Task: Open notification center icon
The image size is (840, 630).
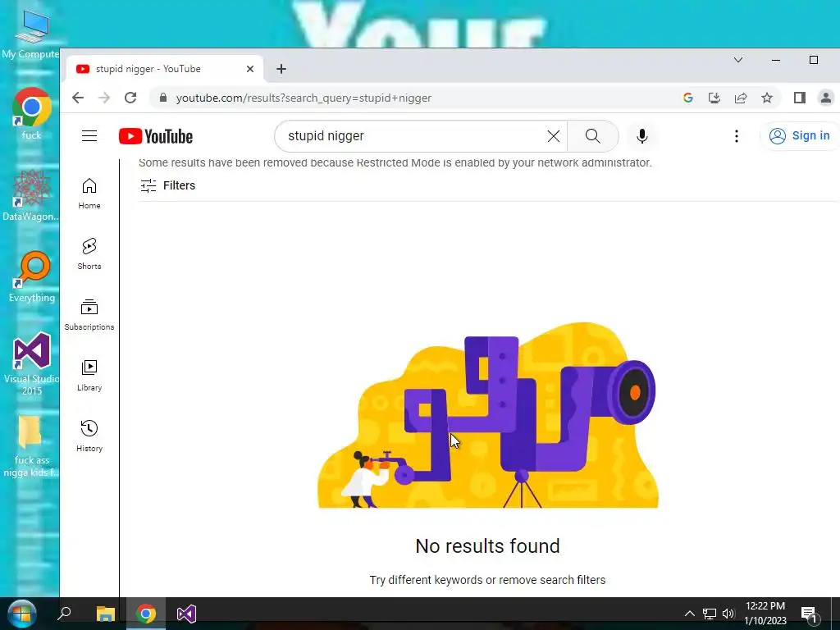Action: [x=810, y=614]
